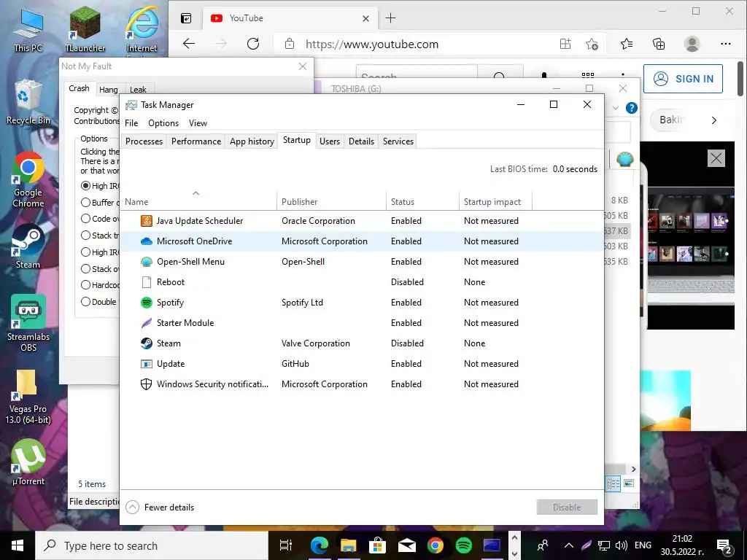Select first High IRQL radio option
747x560 pixels.
pyautogui.click(x=86, y=186)
